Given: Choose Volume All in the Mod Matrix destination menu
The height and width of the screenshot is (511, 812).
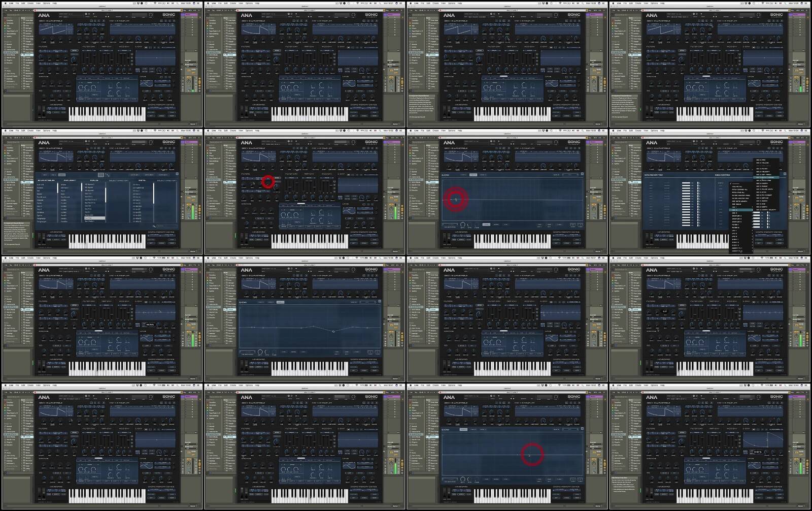Looking at the screenshot, I should tap(737, 186).
